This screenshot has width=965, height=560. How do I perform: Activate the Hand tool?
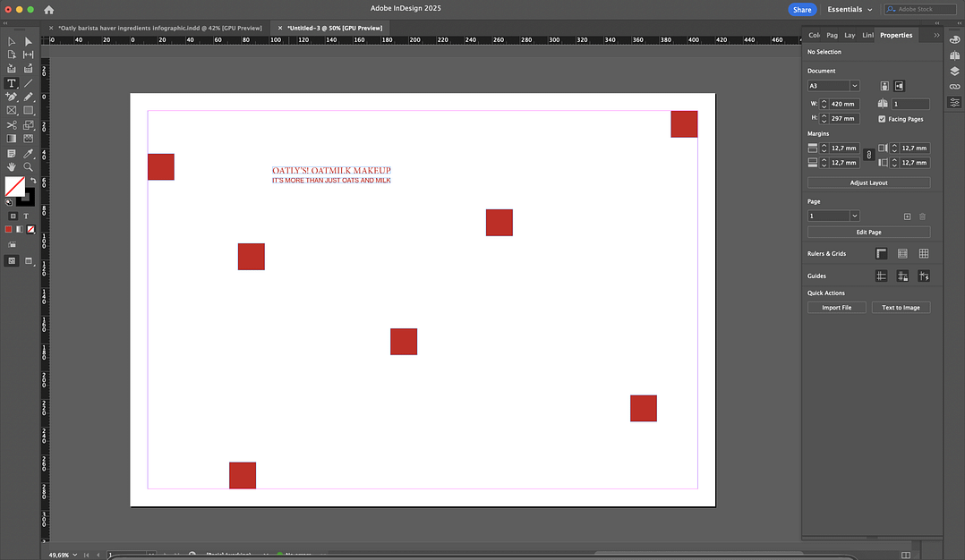coord(12,166)
